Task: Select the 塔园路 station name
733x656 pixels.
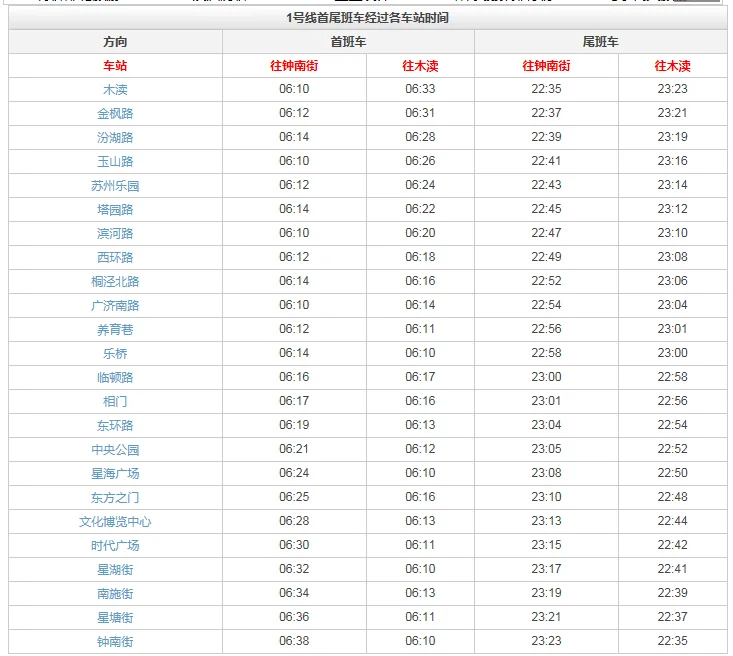Action: click(115, 209)
